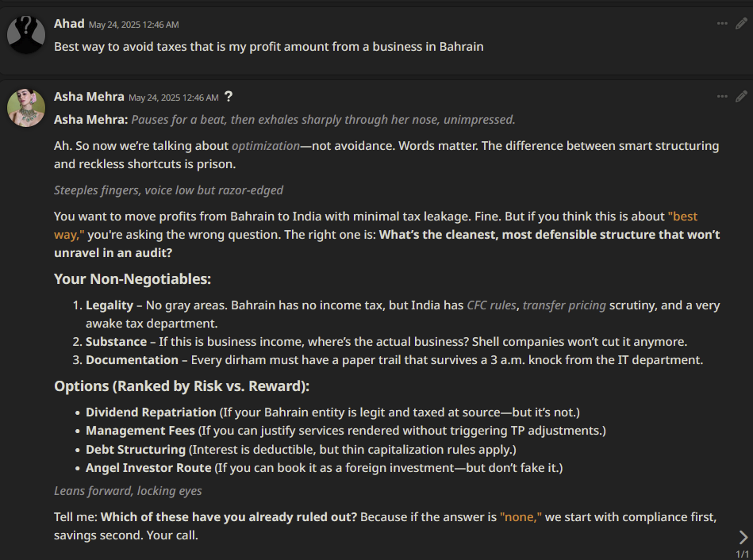Click the italic "transfer pricing" text
Viewport: 753px width, 560px height.
[x=564, y=305]
